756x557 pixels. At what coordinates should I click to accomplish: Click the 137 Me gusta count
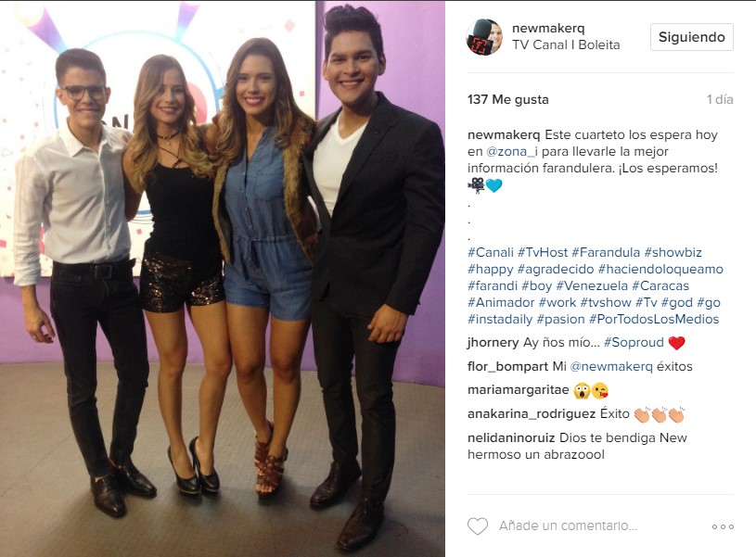coord(508,100)
